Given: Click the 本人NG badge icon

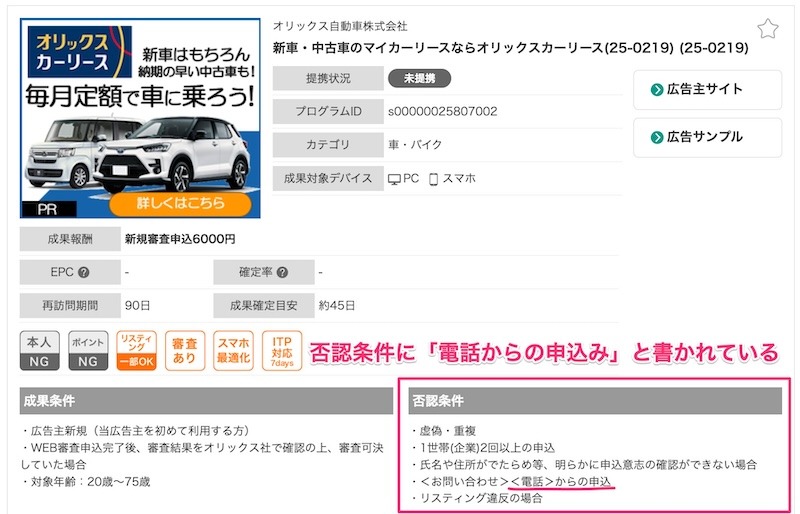Looking at the screenshot, I should pos(41,351).
